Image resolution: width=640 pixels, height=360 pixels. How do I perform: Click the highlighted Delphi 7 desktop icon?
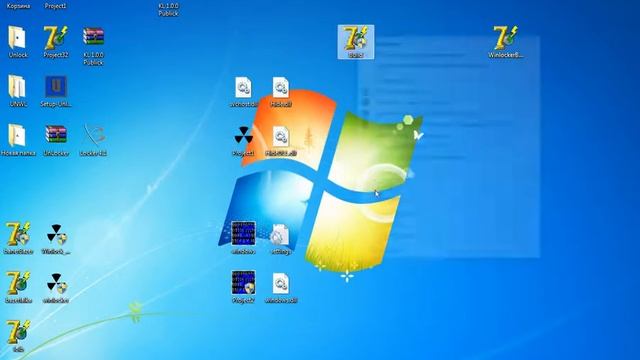pos(356,42)
